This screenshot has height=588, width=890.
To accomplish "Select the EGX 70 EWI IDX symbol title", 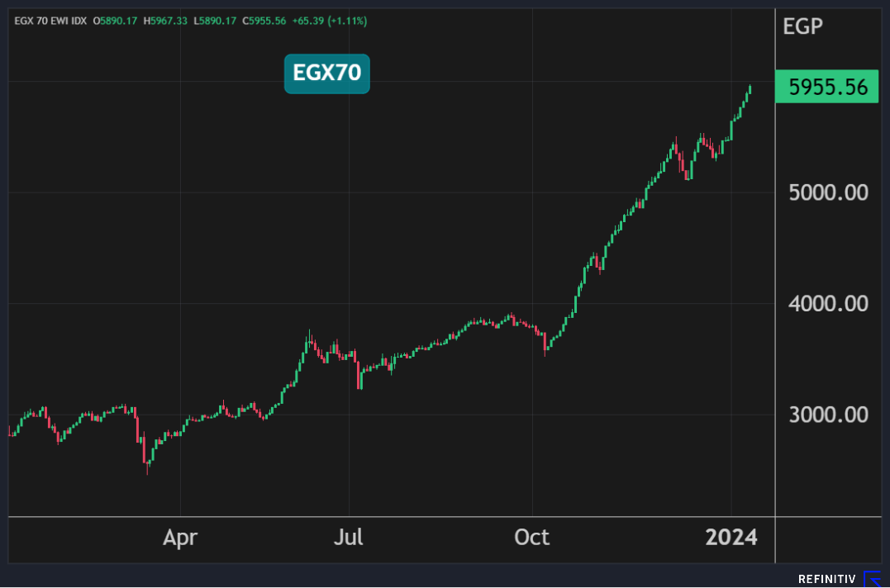I will [x=50, y=20].
